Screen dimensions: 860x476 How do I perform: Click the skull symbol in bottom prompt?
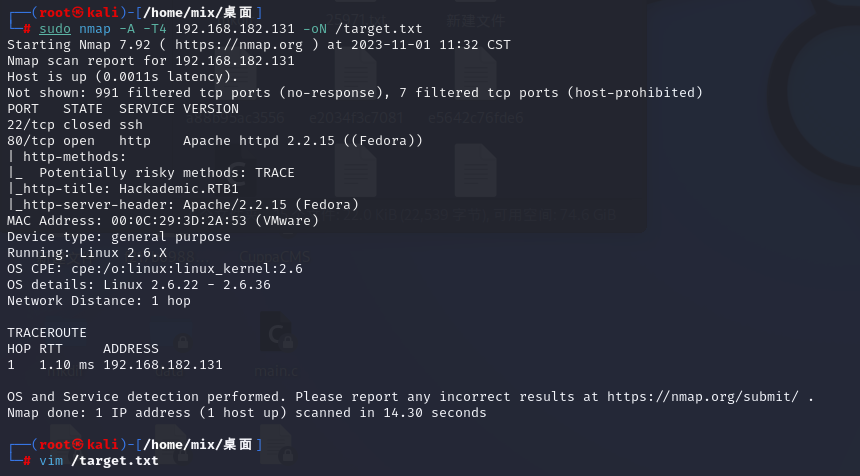(78, 444)
